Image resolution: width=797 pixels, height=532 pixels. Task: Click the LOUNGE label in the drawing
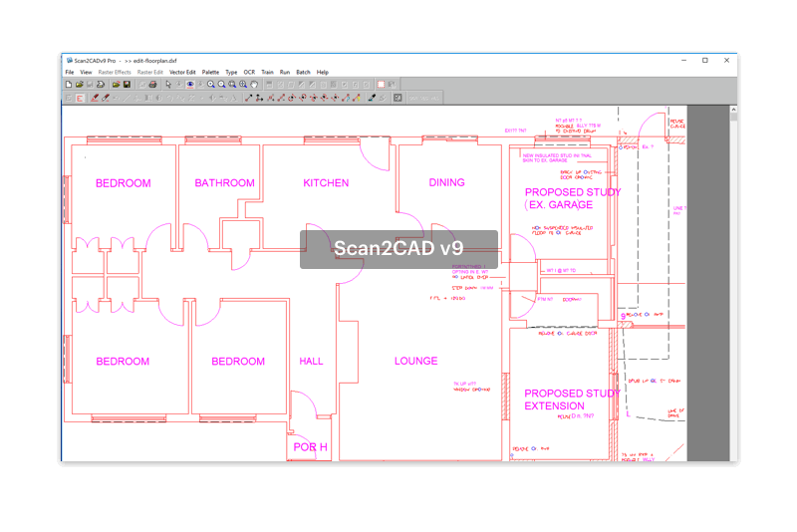[415, 361]
